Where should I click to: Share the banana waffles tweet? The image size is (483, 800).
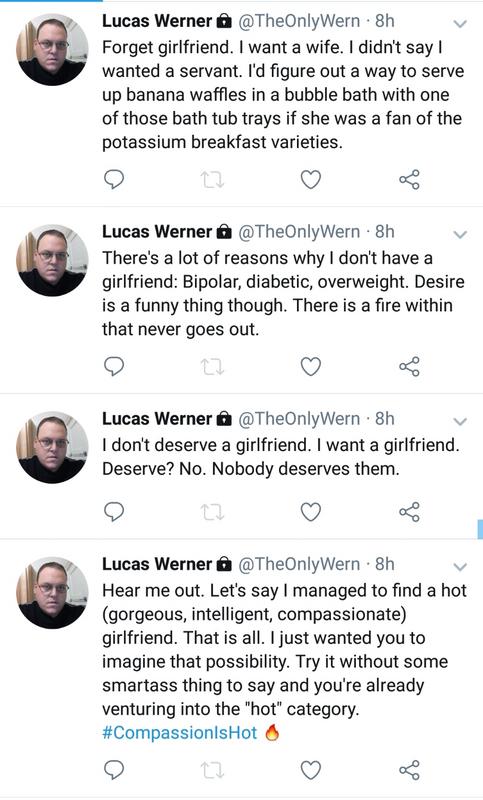(409, 180)
